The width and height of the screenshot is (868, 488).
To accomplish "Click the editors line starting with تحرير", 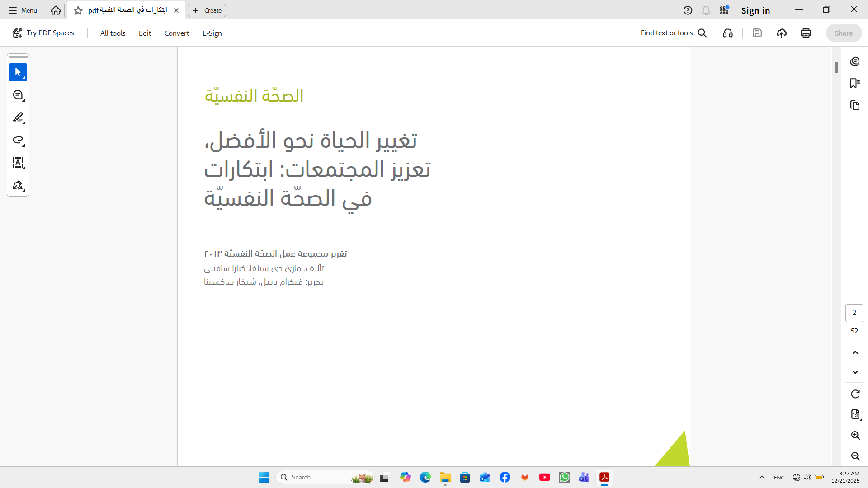I will [264, 282].
